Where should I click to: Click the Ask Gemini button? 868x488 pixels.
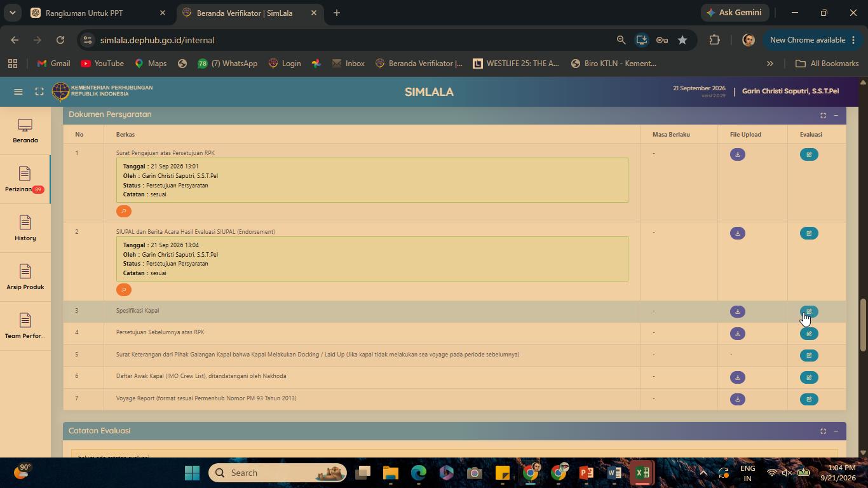(x=734, y=13)
